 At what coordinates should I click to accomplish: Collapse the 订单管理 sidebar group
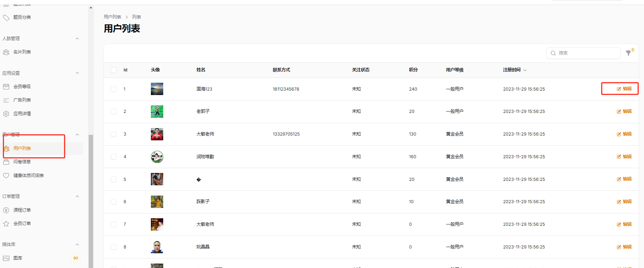click(77, 197)
